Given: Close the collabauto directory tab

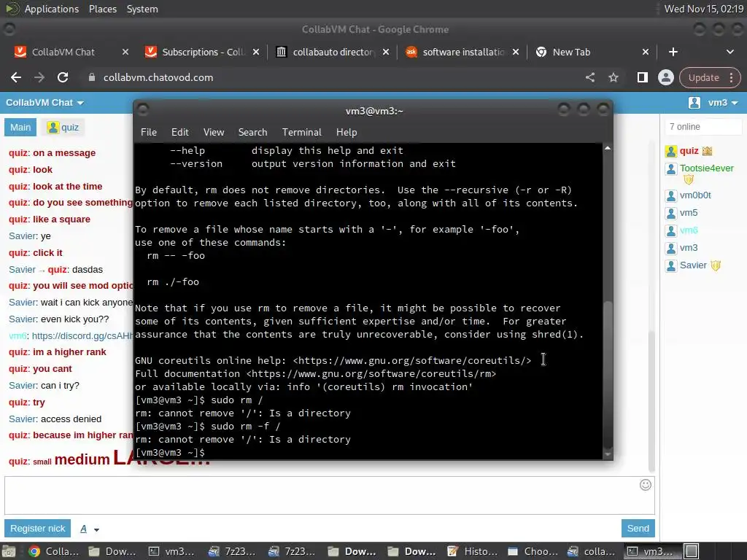Looking at the screenshot, I should (386, 52).
